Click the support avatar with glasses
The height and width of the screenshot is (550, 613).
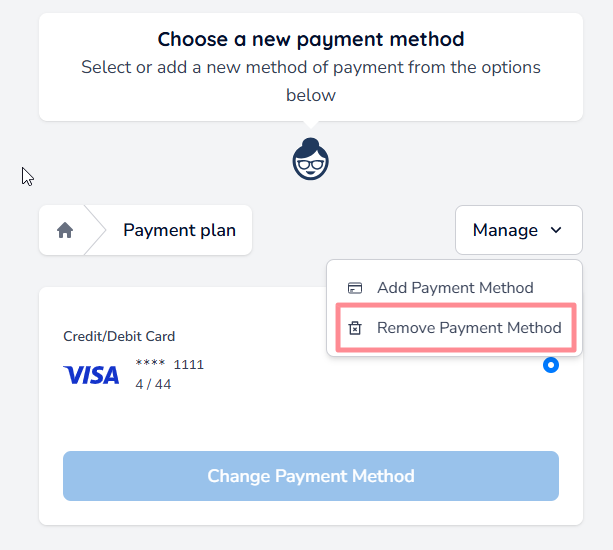pyautogui.click(x=311, y=159)
